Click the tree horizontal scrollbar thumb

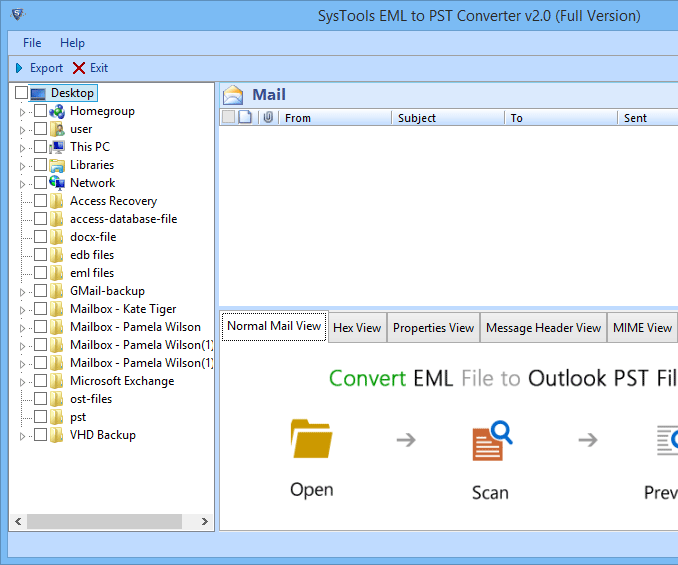[x=104, y=521]
